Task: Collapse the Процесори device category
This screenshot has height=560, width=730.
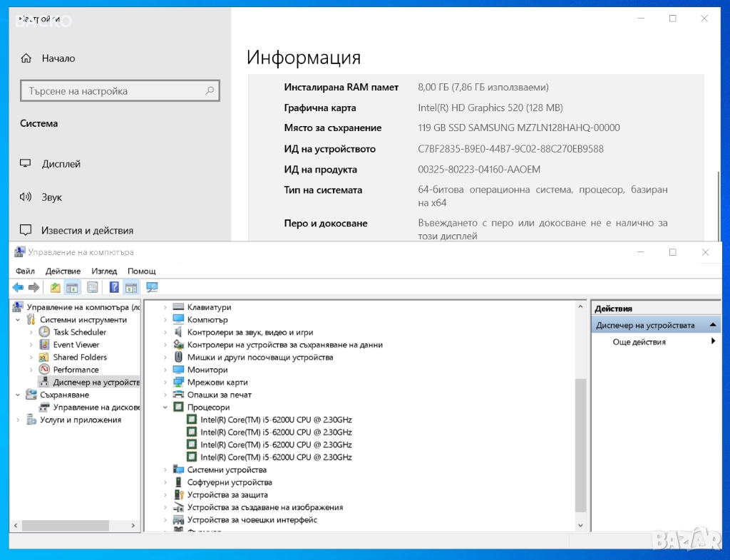Action: pos(165,408)
